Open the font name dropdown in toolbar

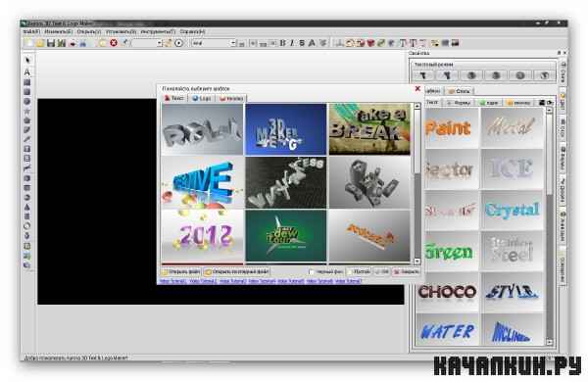pos(214,43)
